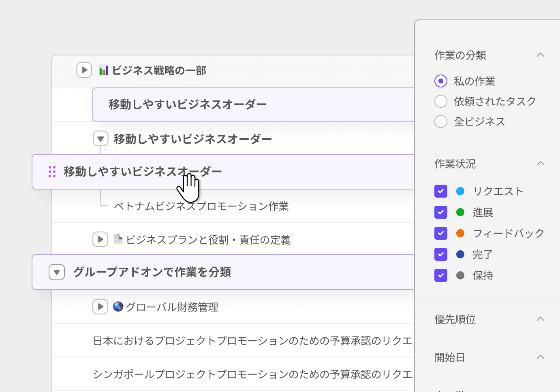Select the 全ビジネス radio button
560x392 pixels.
[x=441, y=121]
